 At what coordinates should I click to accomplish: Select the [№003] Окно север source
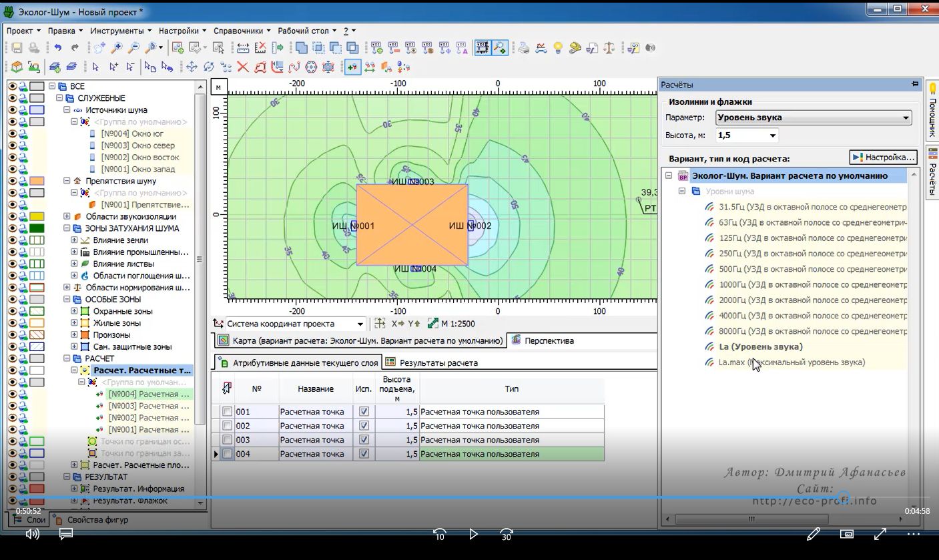click(x=138, y=146)
